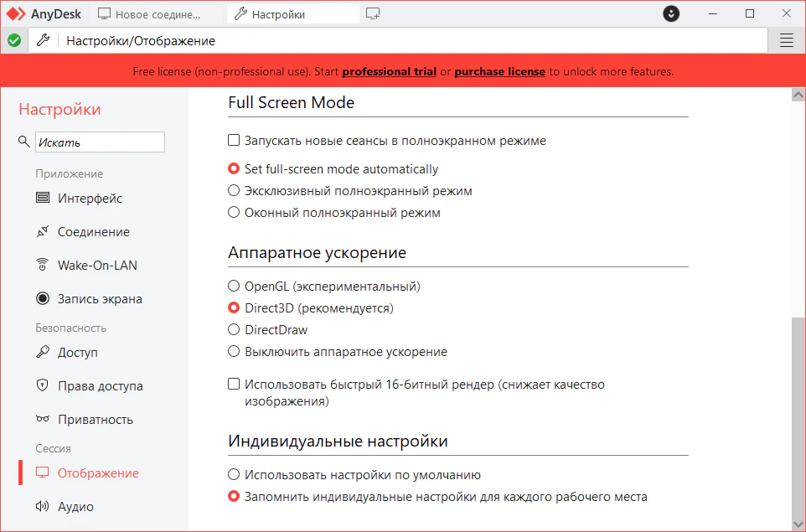Open the round profile download icon in the title bar
The width and height of the screenshot is (806, 532).
click(x=671, y=14)
